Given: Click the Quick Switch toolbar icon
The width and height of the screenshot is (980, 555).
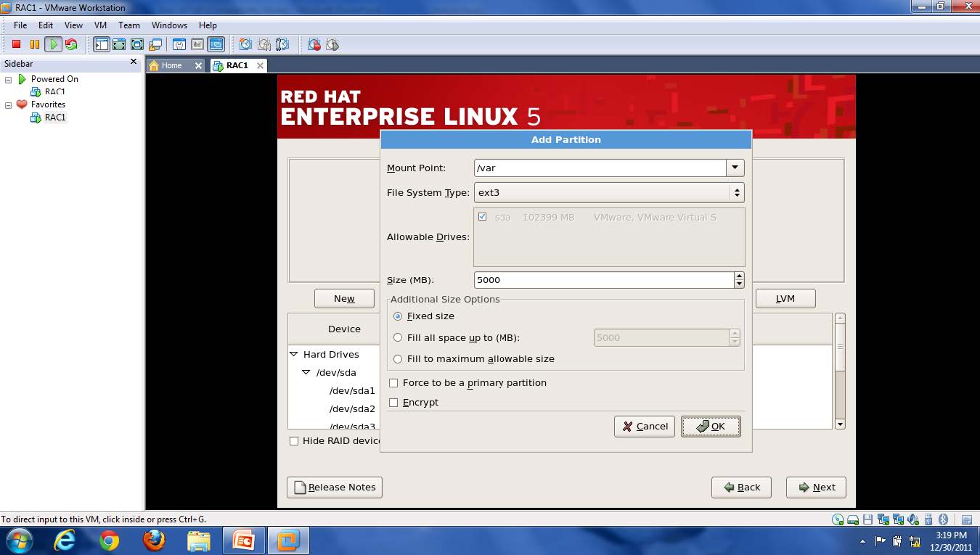Looking at the screenshot, I should (x=119, y=44).
